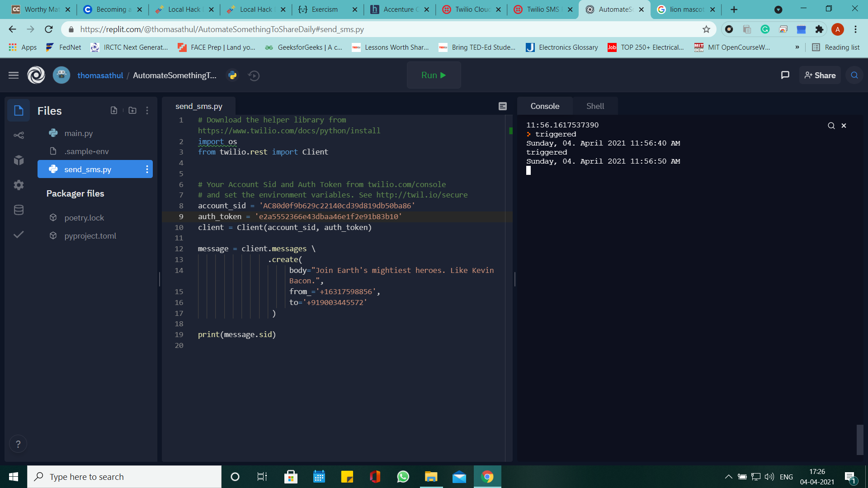868x488 pixels.
Task: Click the console vertical scrollbar
Action: [x=860, y=439]
